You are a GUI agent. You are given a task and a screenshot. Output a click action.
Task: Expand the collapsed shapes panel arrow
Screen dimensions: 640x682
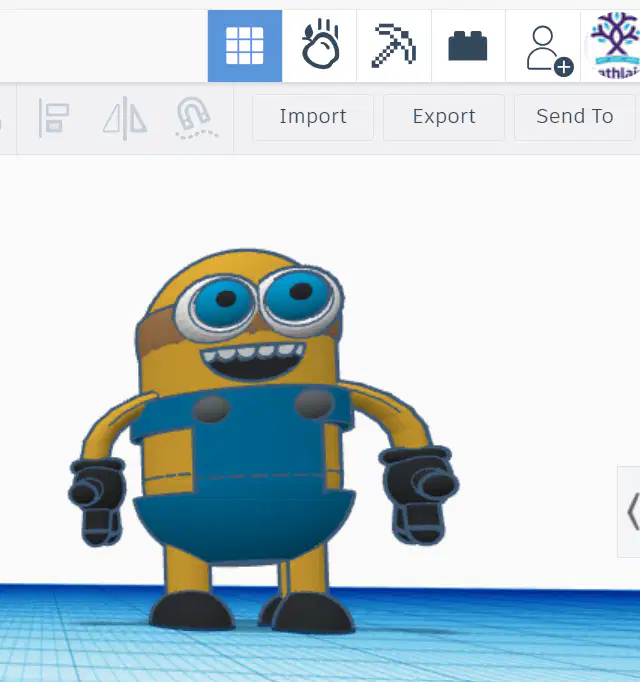pos(630,512)
